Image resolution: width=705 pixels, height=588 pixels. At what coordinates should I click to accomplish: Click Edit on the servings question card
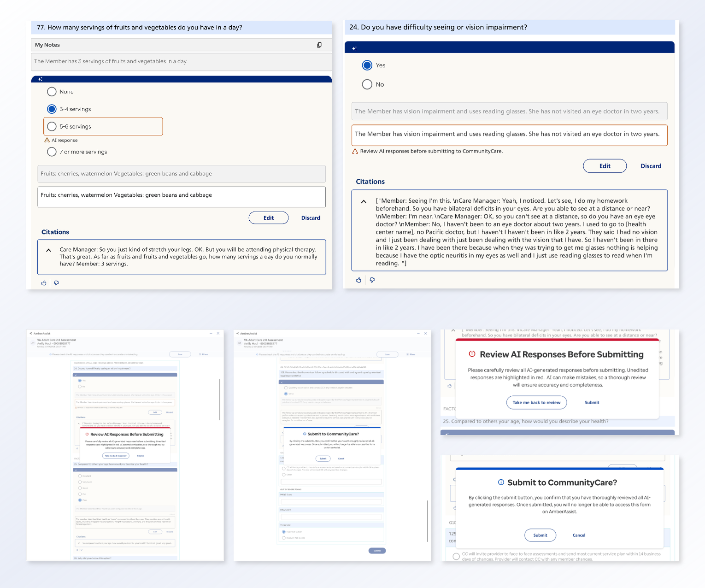click(x=269, y=218)
